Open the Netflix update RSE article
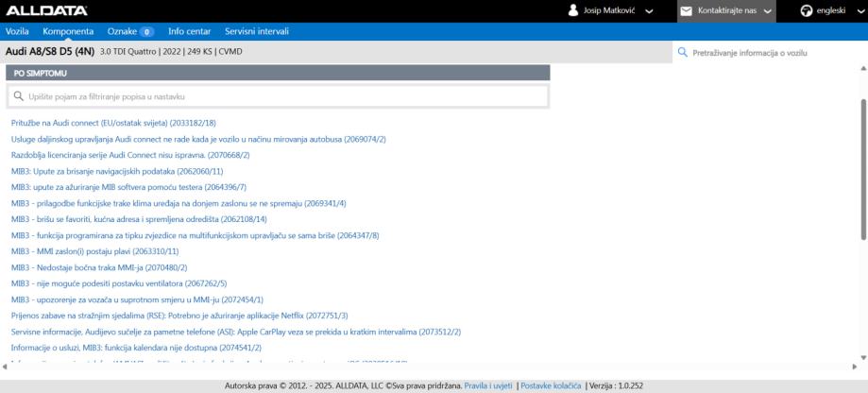This screenshot has height=393, width=868. tap(179, 316)
